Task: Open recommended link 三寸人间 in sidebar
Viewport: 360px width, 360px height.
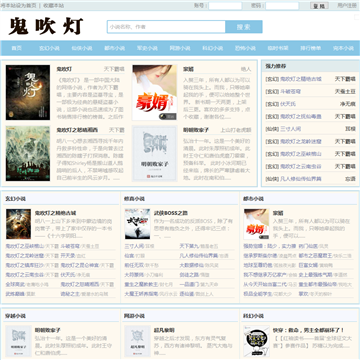Action: (290, 129)
